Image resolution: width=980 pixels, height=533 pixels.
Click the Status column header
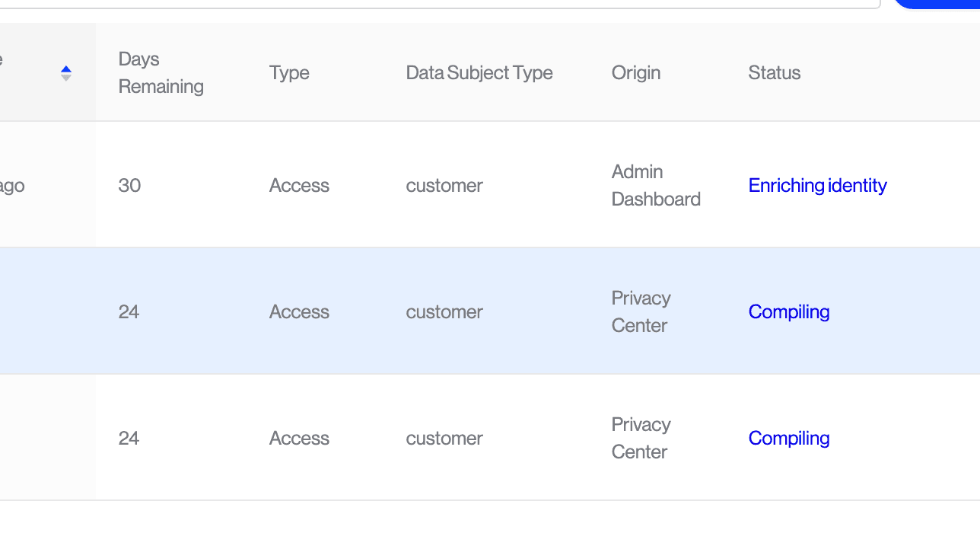coord(774,73)
